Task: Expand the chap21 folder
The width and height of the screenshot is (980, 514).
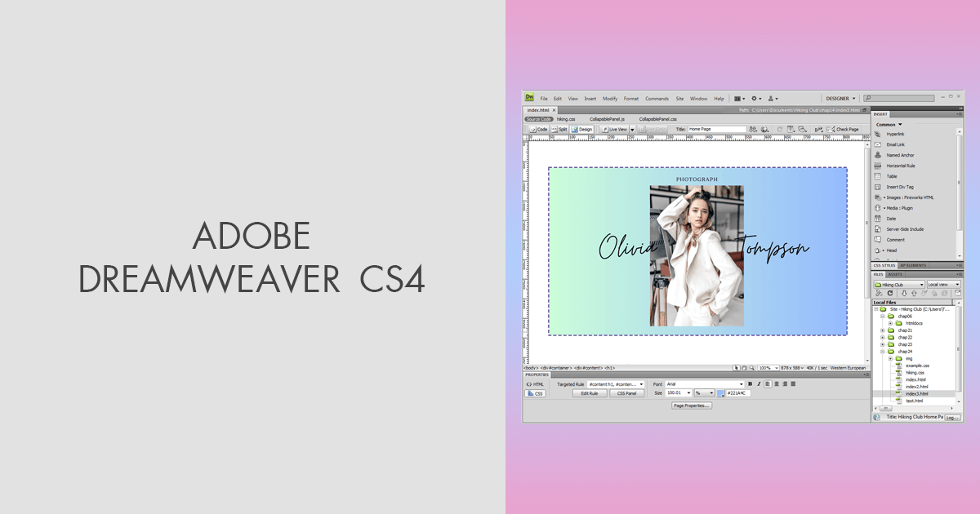Action: click(883, 330)
